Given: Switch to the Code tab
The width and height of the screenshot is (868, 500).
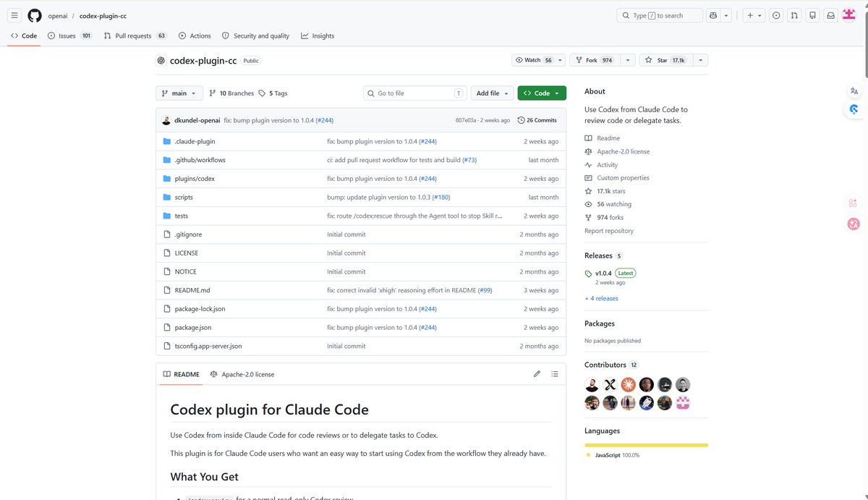Looking at the screenshot, I should [24, 35].
